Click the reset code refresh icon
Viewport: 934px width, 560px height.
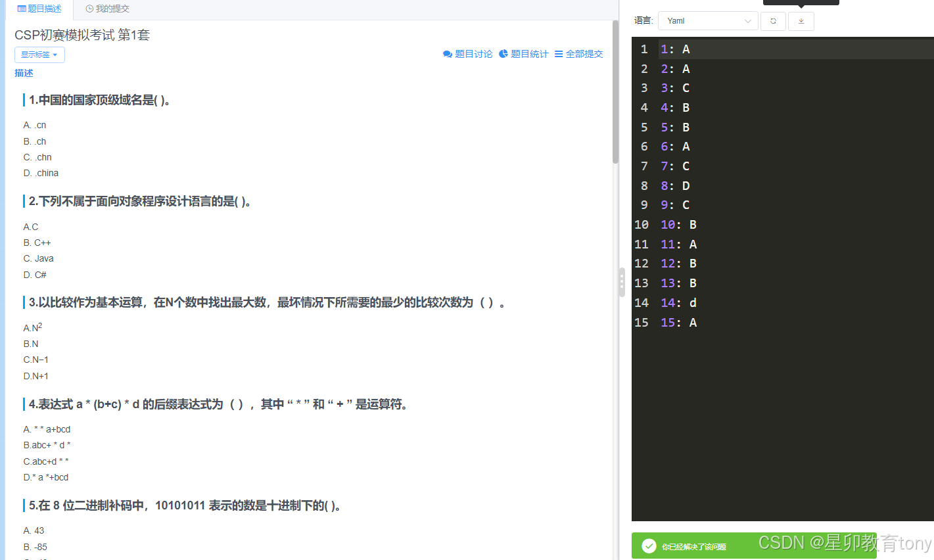pos(773,21)
